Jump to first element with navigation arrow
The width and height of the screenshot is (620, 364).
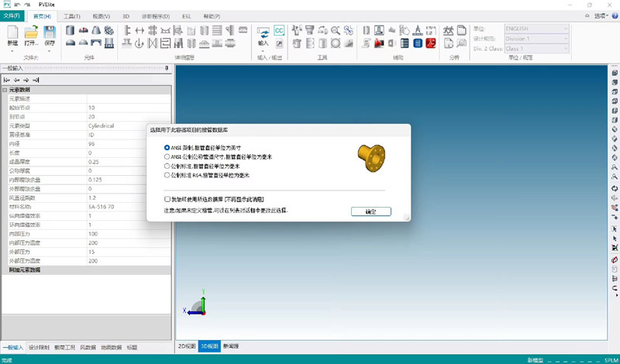[7, 80]
